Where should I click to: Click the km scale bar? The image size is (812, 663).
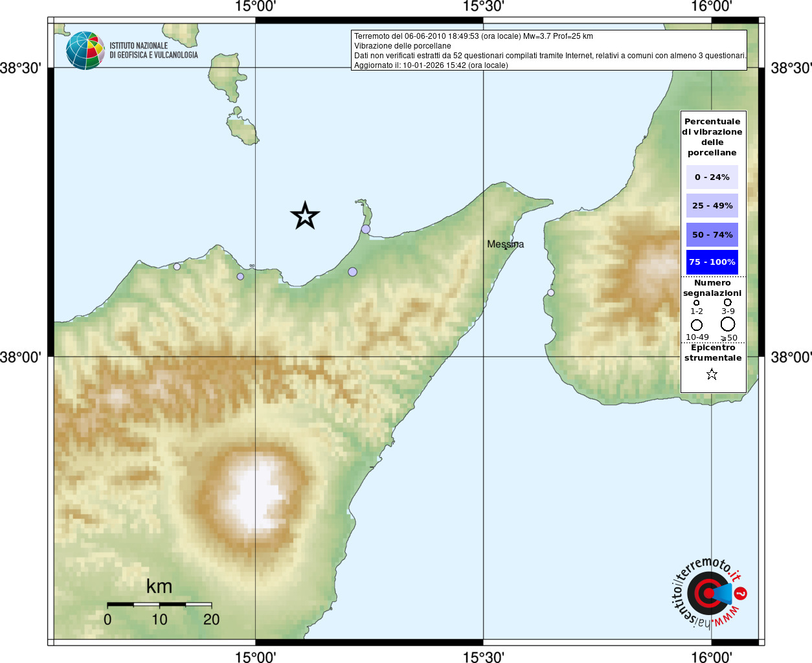(x=159, y=605)
